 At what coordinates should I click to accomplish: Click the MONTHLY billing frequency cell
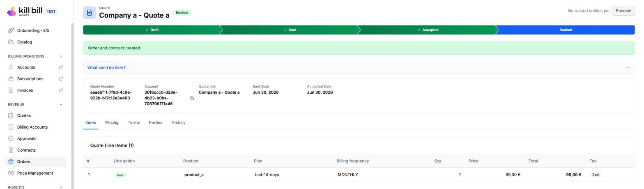(348, 175)
